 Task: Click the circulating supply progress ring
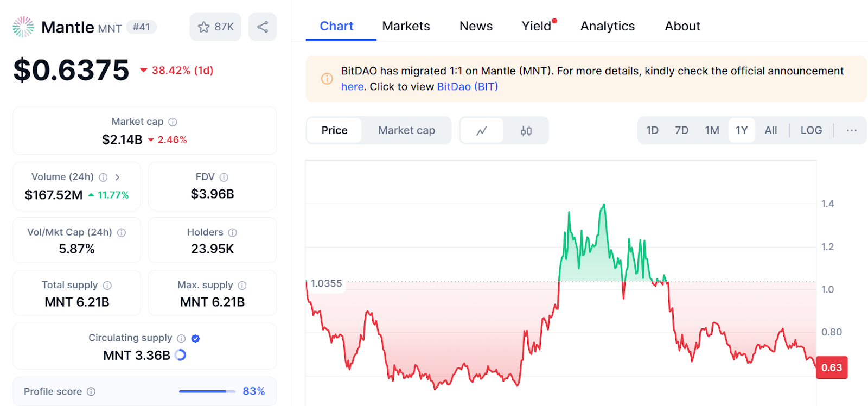coord(180,355)
